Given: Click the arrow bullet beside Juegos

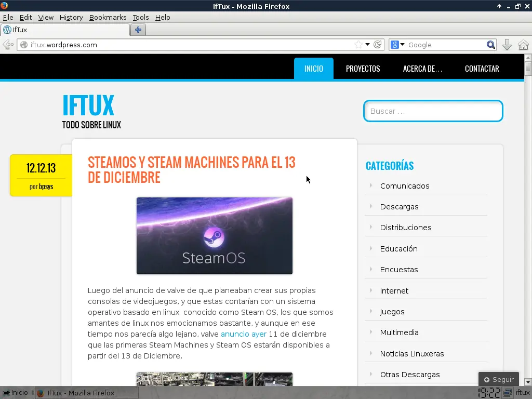Looking at the screenshot, I should point(371,311).
